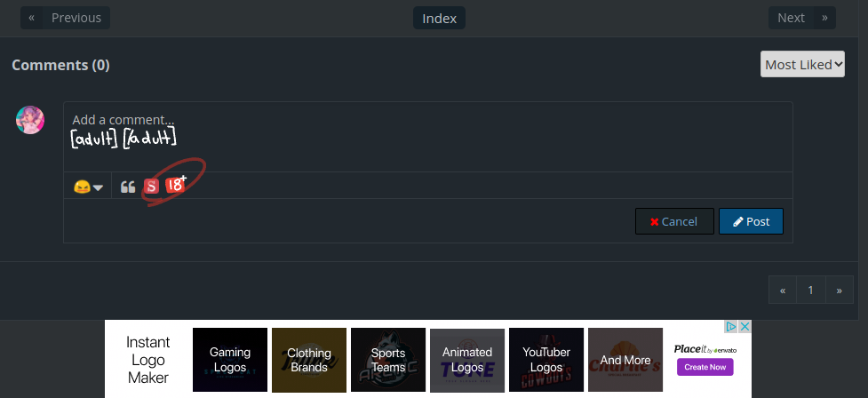Open the AdChoices info icon
This screenshot has width=868, height=398.
coord(732,327)
